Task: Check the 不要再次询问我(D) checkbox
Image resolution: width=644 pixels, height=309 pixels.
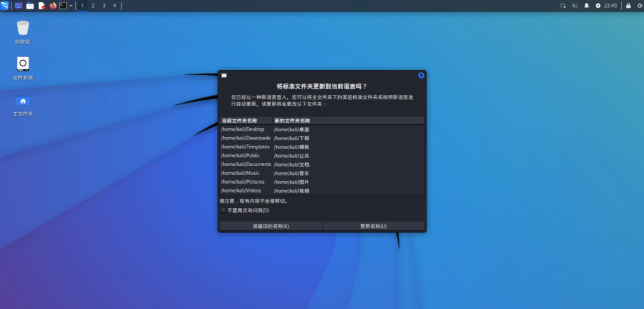Action: coord(223,210)
